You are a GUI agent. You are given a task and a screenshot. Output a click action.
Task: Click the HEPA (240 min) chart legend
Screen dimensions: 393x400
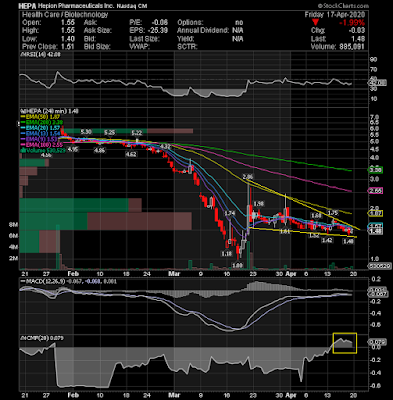click(50, 111)
